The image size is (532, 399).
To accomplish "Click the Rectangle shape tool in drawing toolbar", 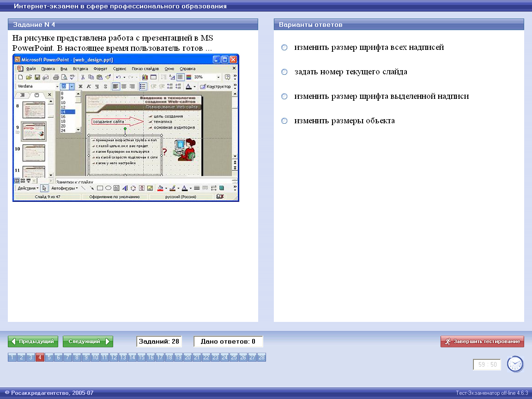I will point(100,188).
